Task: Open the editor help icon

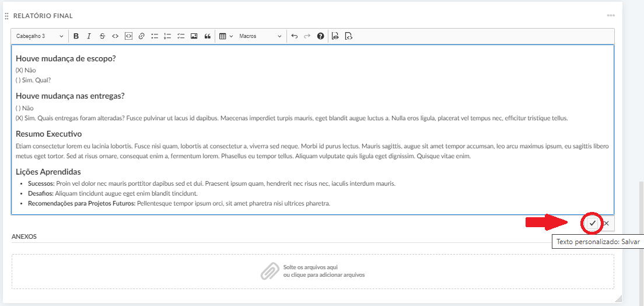Action: tap(320, 36)
